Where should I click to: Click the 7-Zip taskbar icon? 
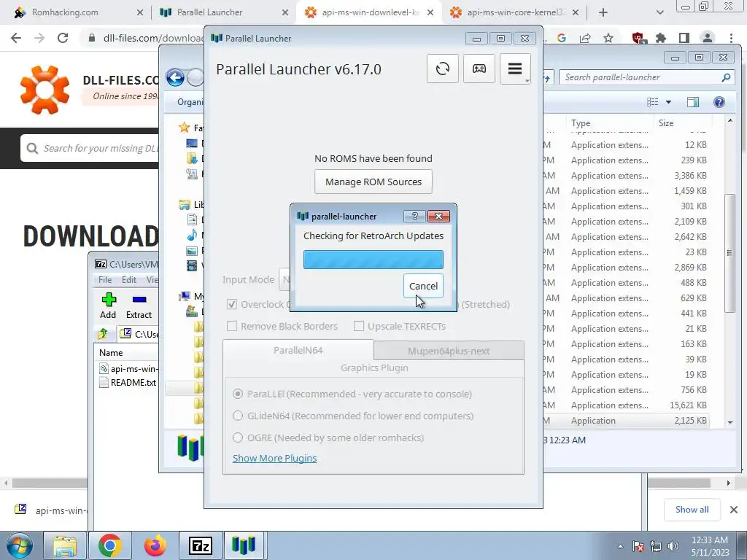[x=200, y=545]
